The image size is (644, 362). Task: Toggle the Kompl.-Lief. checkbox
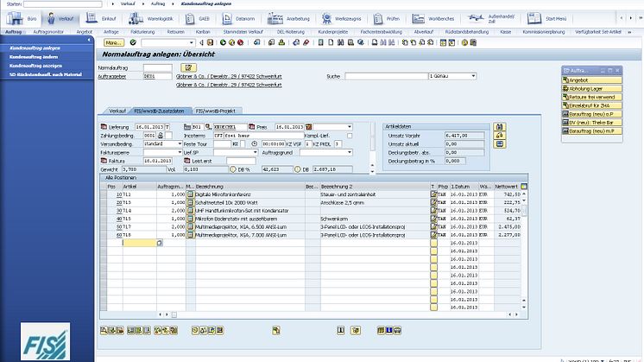pyautogui.click(x=350, y=135)
